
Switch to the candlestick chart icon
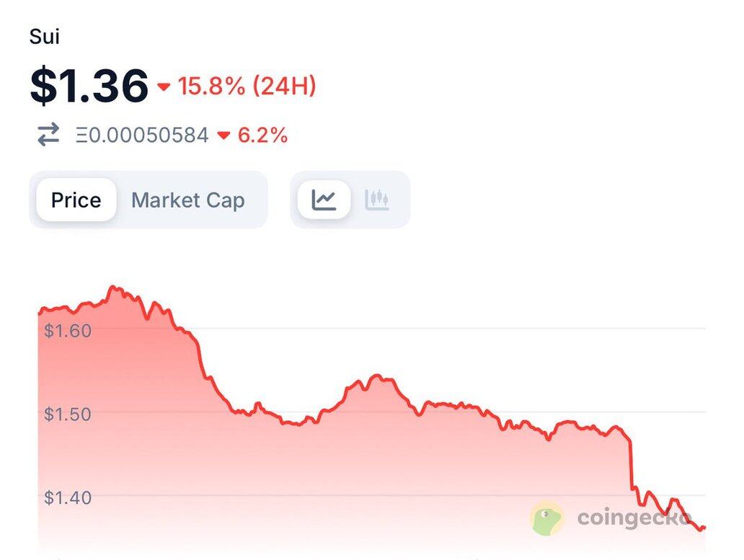click(377, 200)
